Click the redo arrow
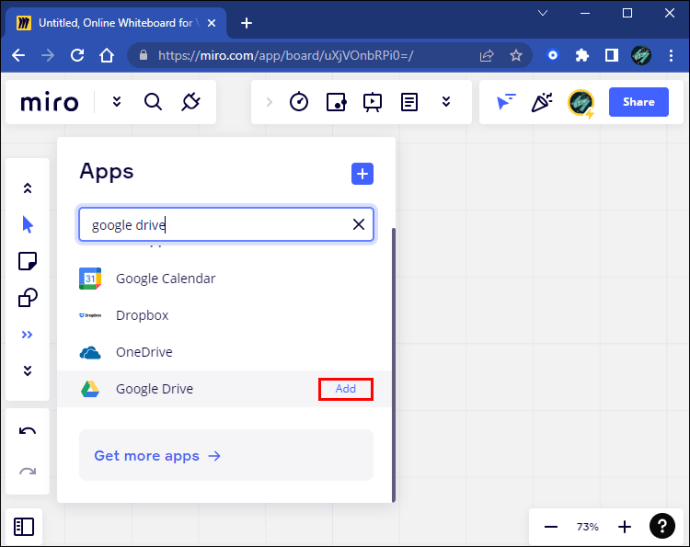 coord(27,471)
